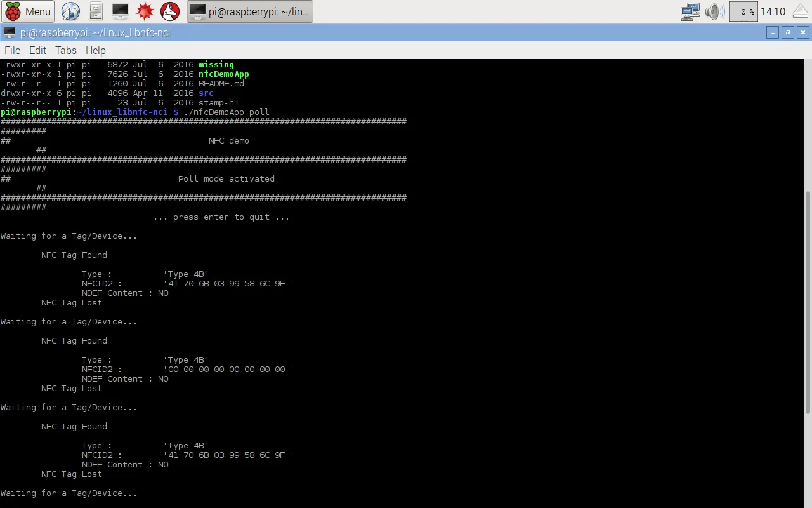The image size is (812, 508).
Task: Open the Tabs menu
Action: pyautogui.click(x=65, y=50)
